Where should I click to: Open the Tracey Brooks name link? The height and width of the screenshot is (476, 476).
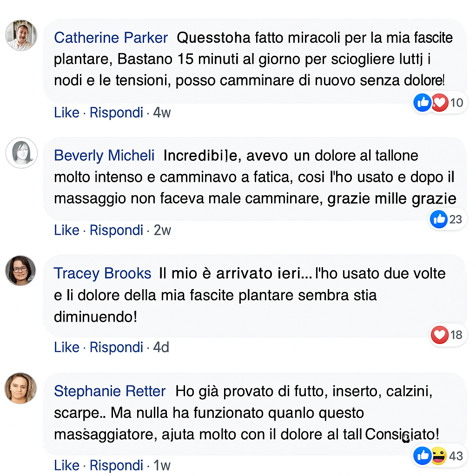click(x=102, y=273)
